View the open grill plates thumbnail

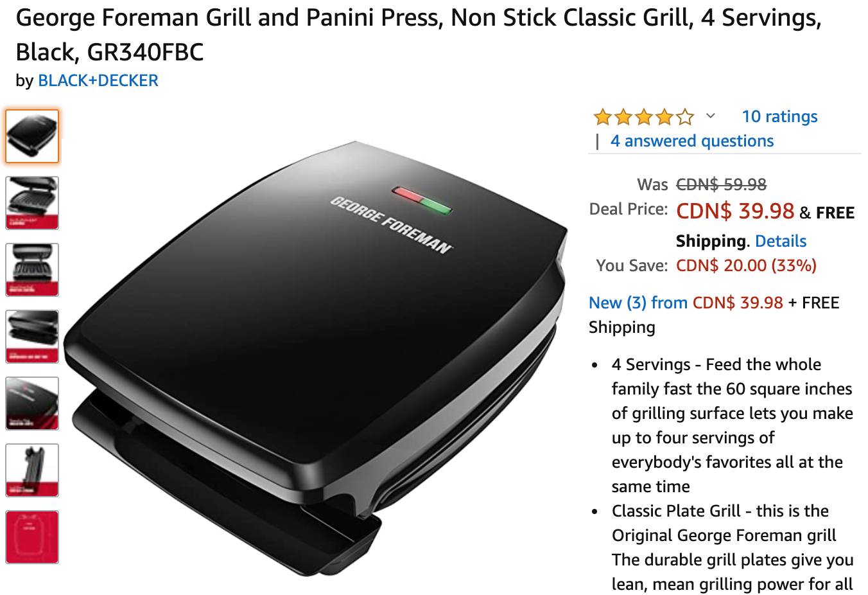coord(32,203)
